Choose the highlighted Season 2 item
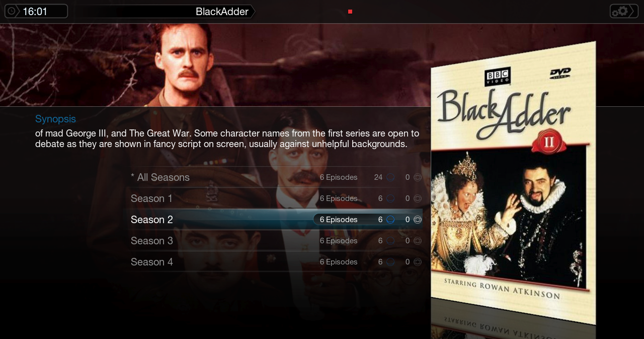 pos(276,220)
